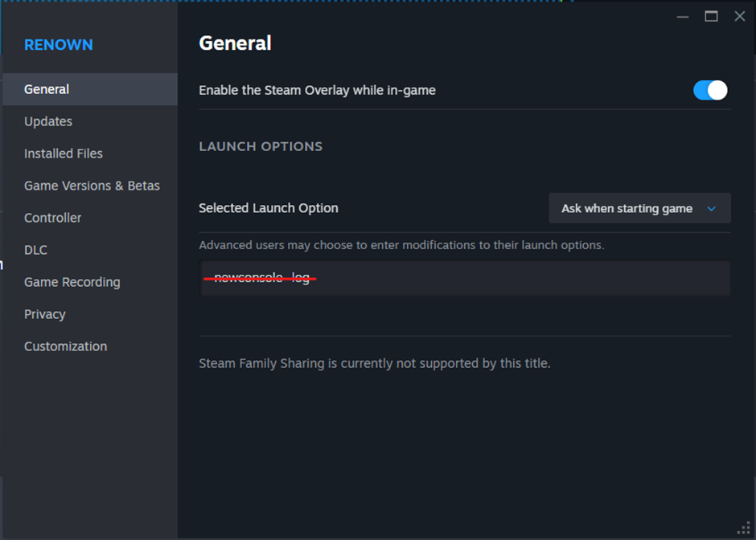Open the DLC section

tap(35, 250)
